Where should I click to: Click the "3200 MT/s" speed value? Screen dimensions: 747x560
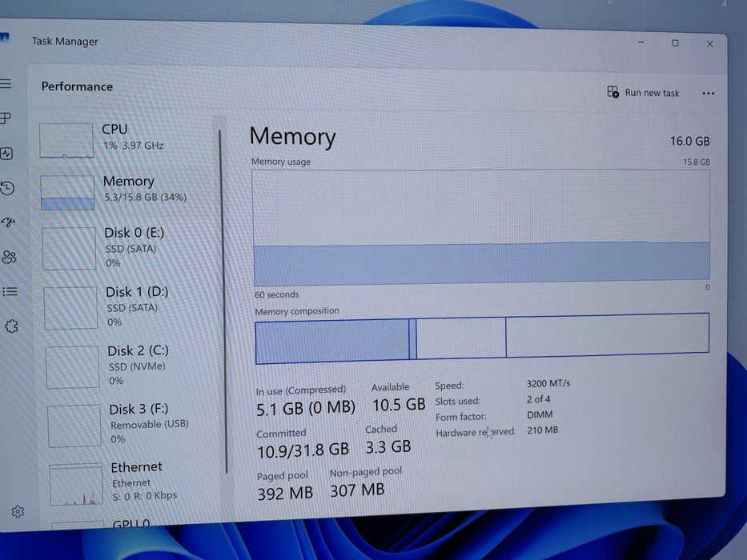[548, 383]
